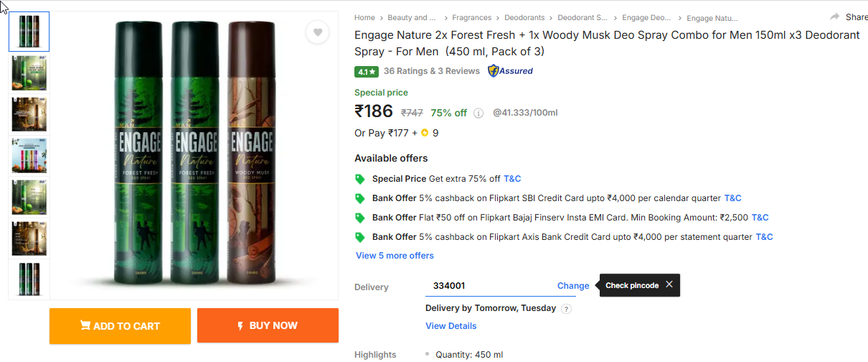868x362 pixels.
Task: Click delivery date help question icon
Action: coord(566,309)
